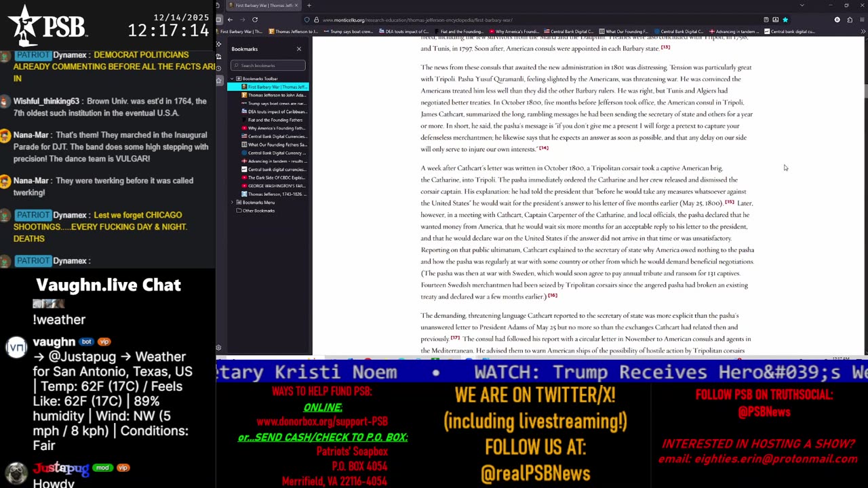Click bookmarks bar item 'Why America's Foundi...'
Viewport: 868px width, 488px height.
tap(513, 31)
